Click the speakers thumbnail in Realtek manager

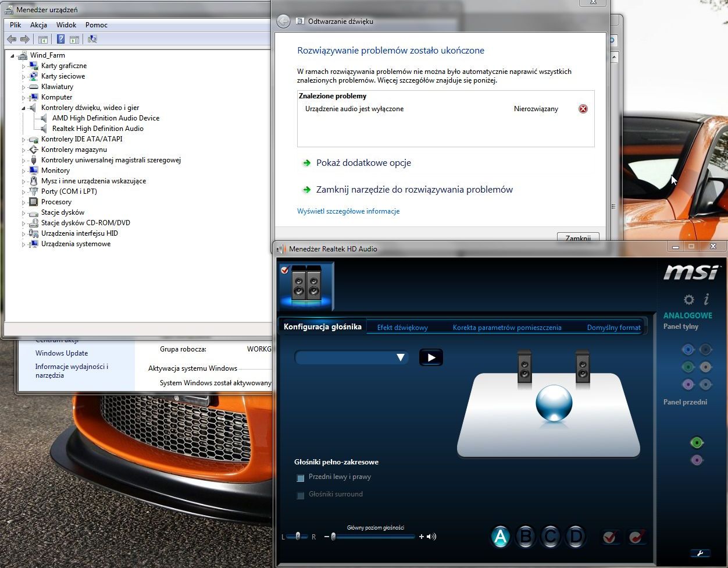pos(305,285)
